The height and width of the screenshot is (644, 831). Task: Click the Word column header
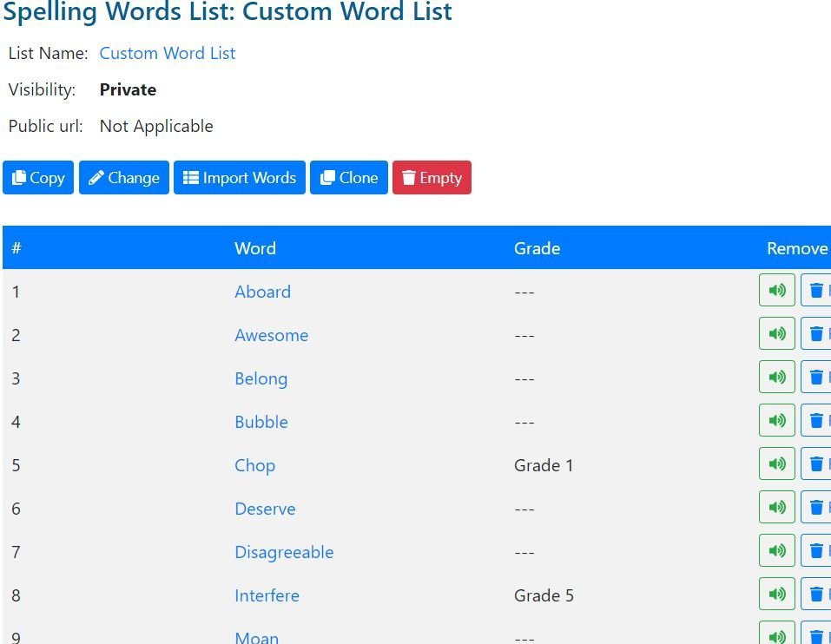tap(255, 248)
